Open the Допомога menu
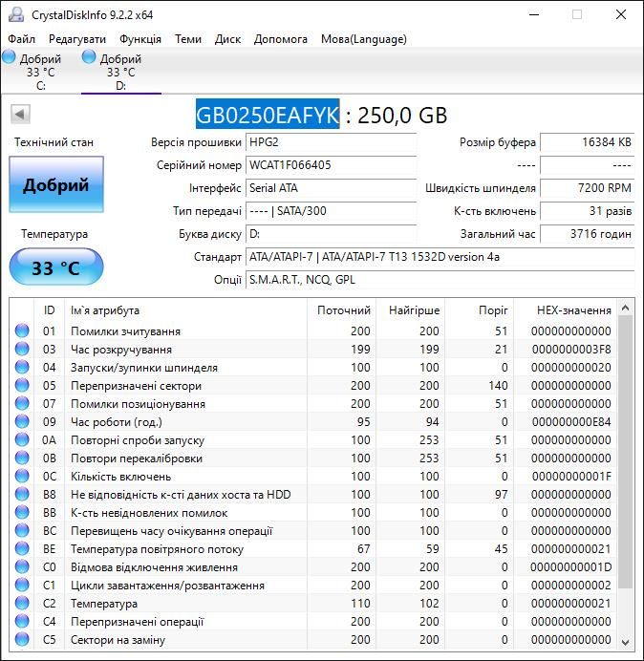This screenshot has width=644, height=661. click(x=281, y=39)
